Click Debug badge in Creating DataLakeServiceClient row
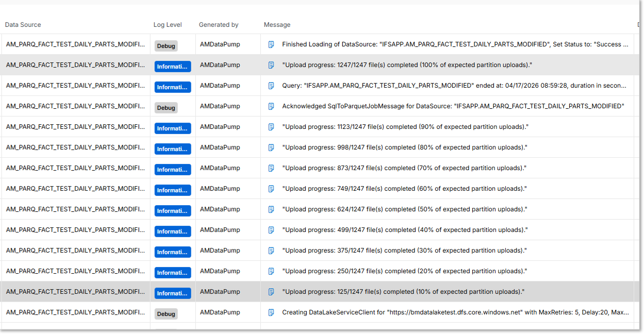 pyautogui.click(x=166, y=314)
